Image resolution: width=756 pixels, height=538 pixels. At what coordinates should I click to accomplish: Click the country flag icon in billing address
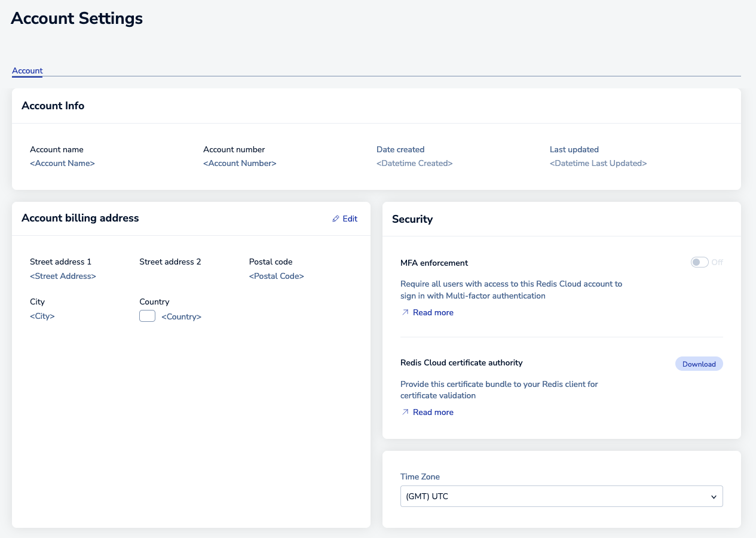coord(147,316)
